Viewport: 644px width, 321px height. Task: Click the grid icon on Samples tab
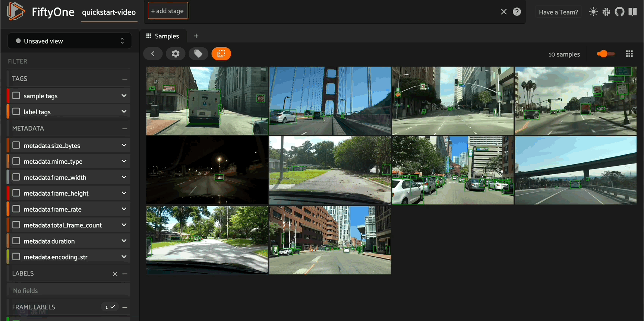(x=149, y=36)
